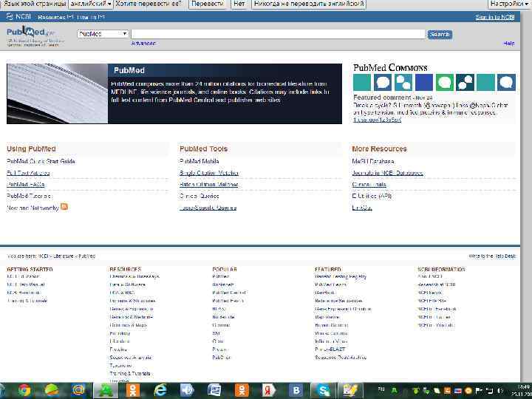
Task: Click Literature in the breadcrumb
Action: (63, 256)
